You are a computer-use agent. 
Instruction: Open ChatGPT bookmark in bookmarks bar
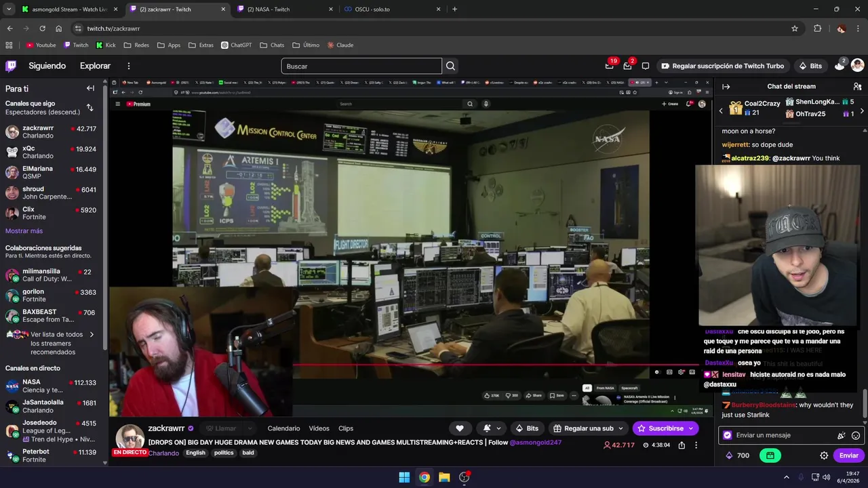236,45
